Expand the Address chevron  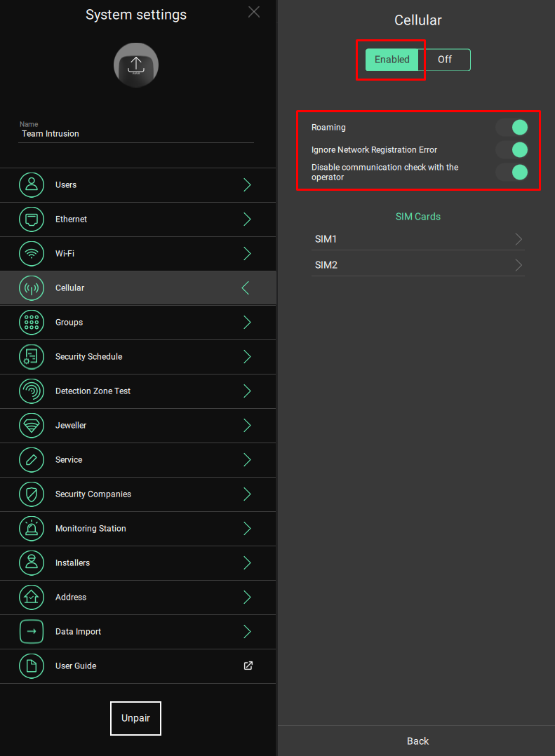pyautogui.click(x=247, y=597)
